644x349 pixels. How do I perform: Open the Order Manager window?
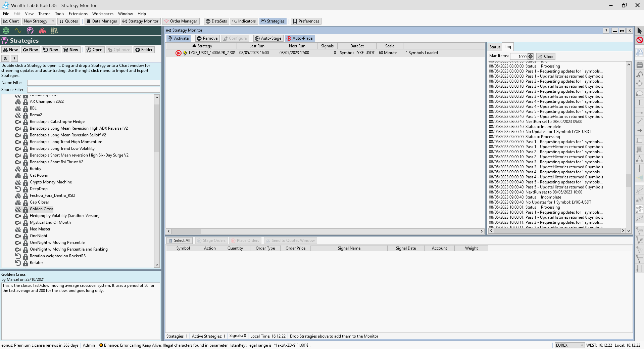[181, 21]
